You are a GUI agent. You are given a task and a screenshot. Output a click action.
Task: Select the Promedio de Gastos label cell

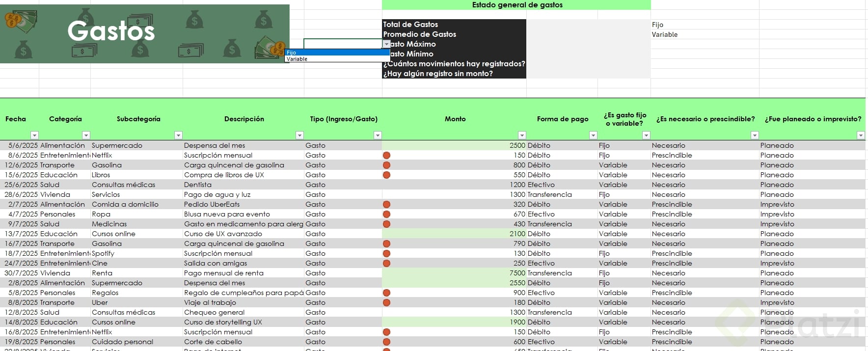454,34
